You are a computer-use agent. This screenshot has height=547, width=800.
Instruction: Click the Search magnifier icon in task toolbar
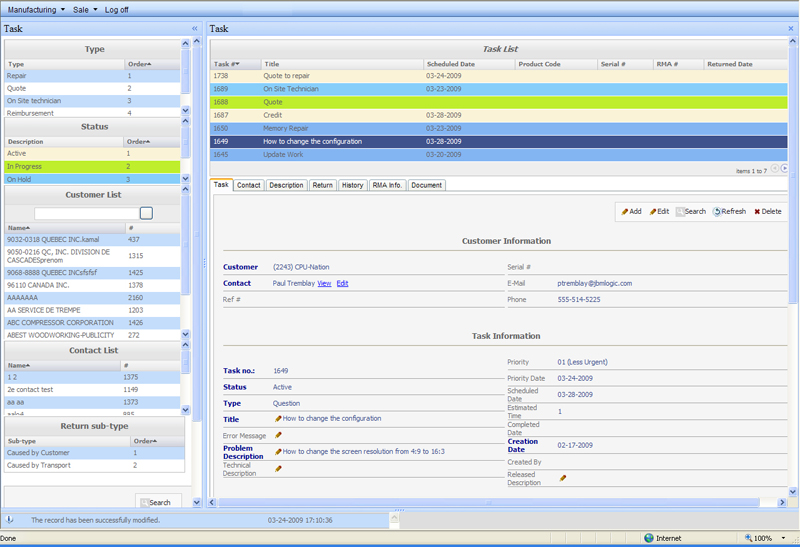tap(680, 212)
